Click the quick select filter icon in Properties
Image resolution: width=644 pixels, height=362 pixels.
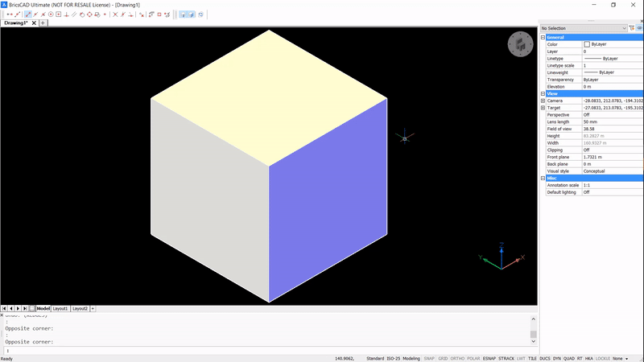coord(632,28)
